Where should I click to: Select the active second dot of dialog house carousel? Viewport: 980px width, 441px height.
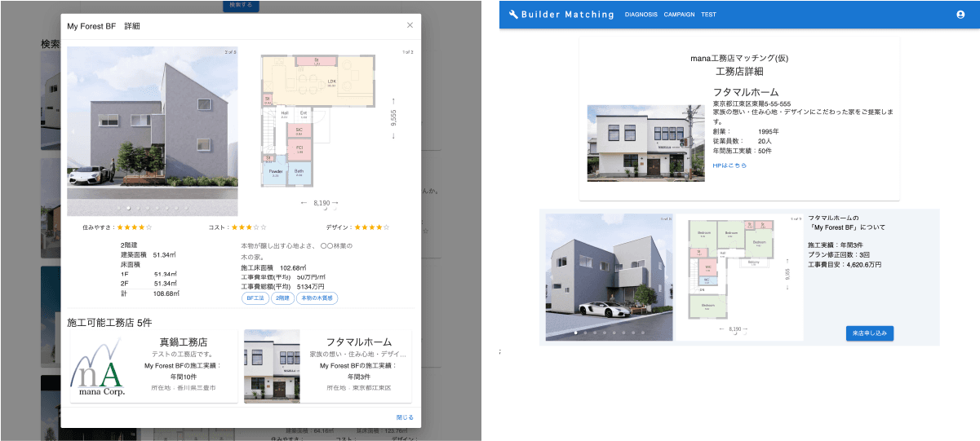[x=128, y=209]
